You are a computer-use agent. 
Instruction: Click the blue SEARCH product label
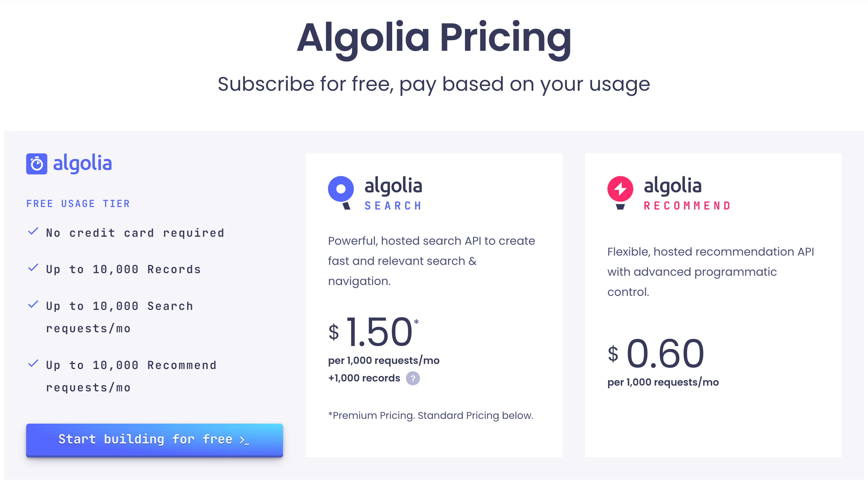(x=393, y=205)
